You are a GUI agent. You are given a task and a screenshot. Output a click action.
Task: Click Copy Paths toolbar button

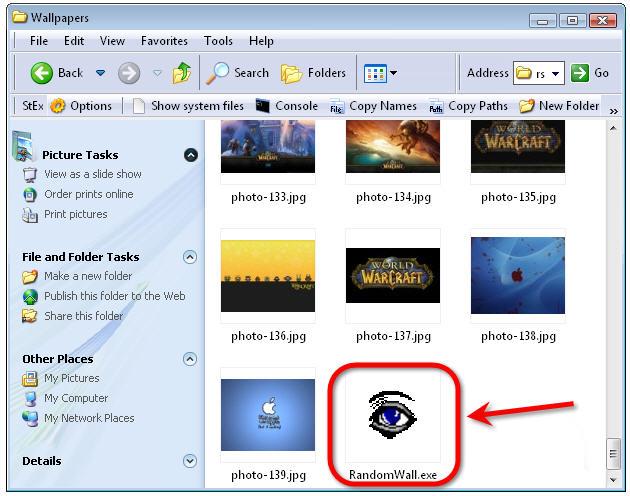click(468, 107)
